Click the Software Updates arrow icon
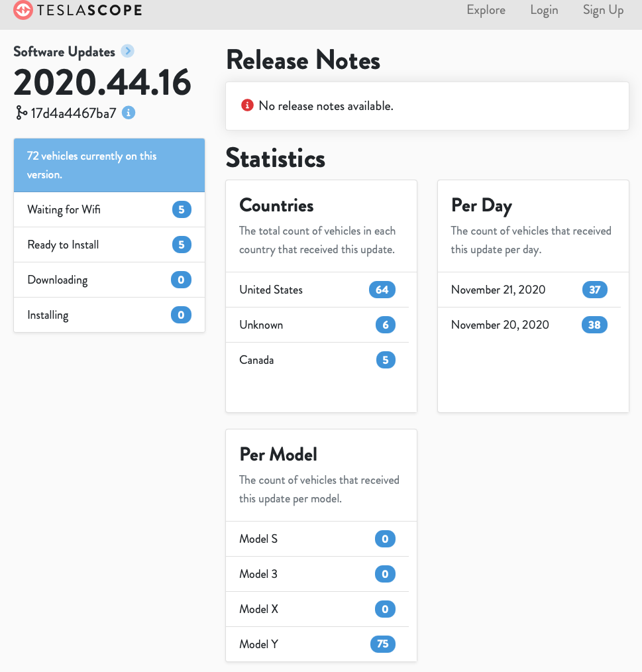 coord(127,51)
